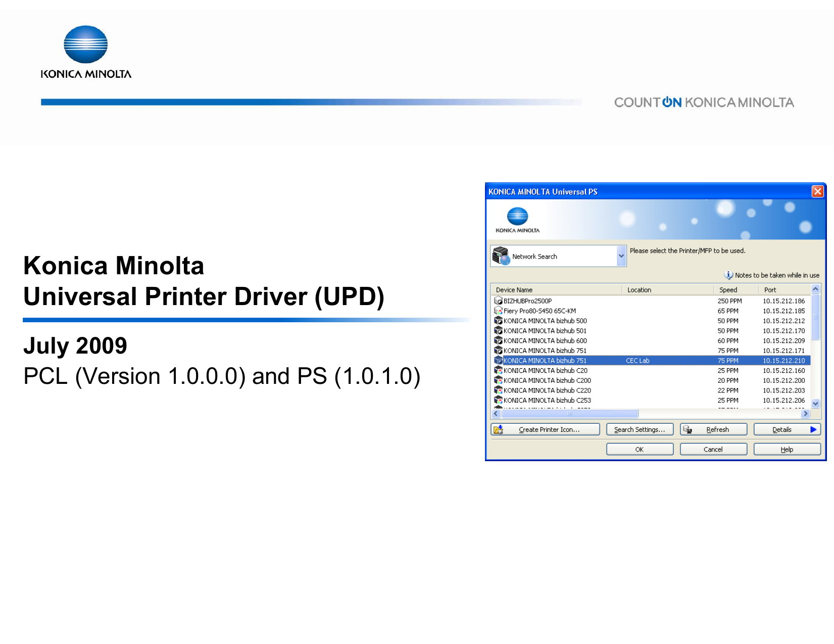834x644 pixels.
Task: Sort by the Device Name column header
Action: point(556,290)
